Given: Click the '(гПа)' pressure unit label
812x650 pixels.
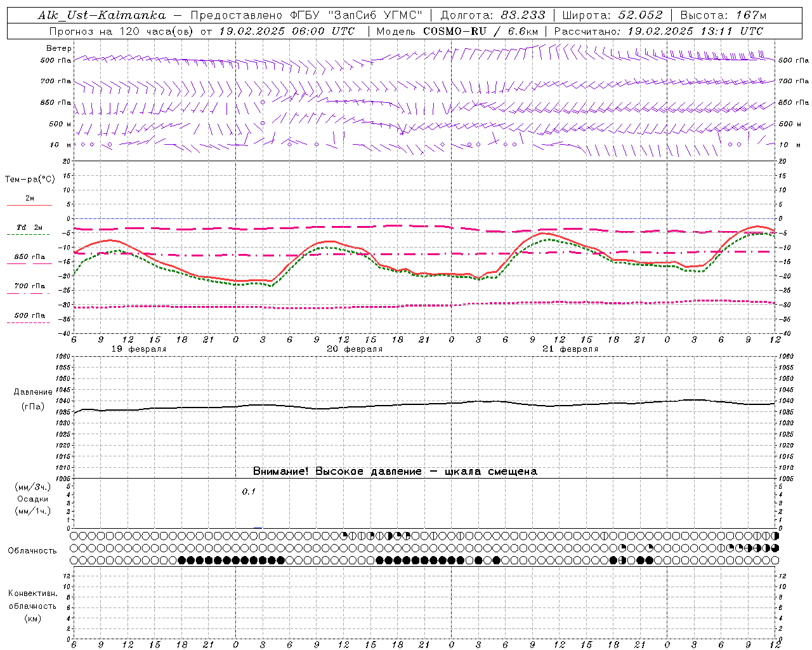Looking at the screenshot, I should [32, 406].
